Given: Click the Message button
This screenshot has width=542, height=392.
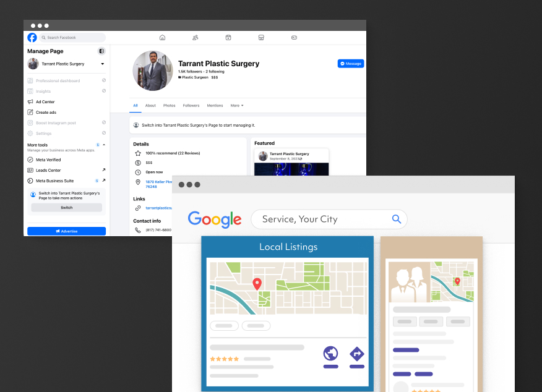Looking at the screenshot, I should coord(351,64).
